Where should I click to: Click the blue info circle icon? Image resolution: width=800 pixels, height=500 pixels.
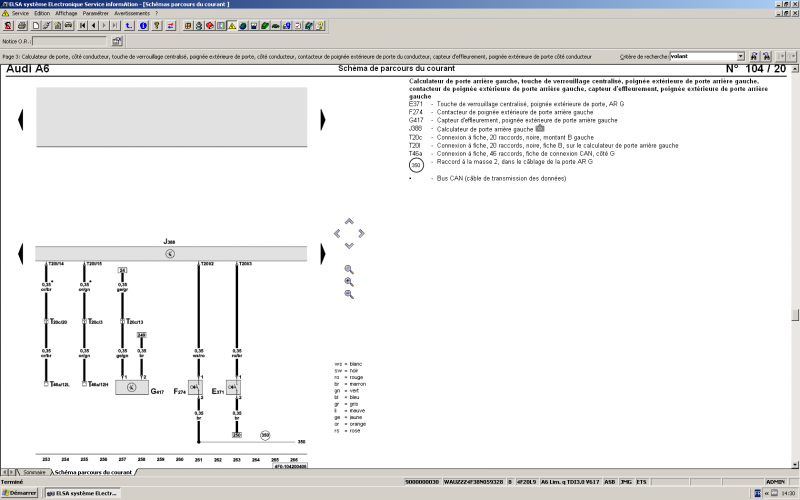(x=143, y=26)
